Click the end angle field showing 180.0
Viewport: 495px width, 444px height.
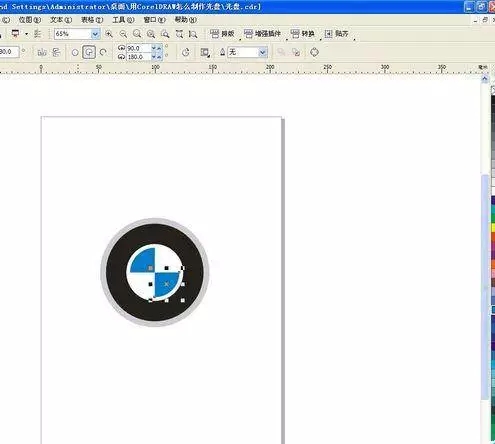139,57
